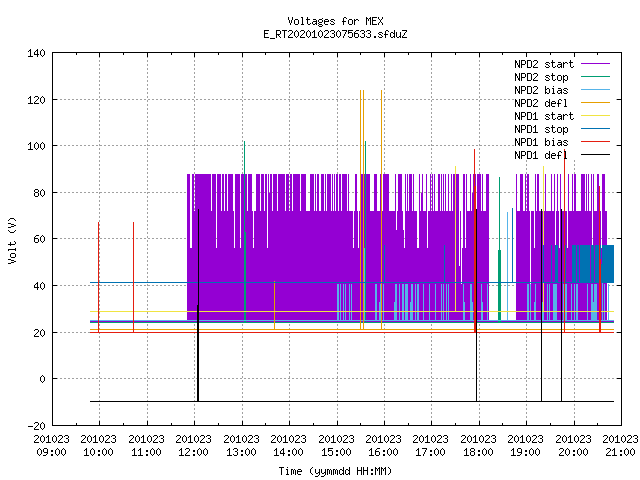Click the x-axis tick label 14:00
640x480 pixels.
pyautogui.click(x=288, y=452)
